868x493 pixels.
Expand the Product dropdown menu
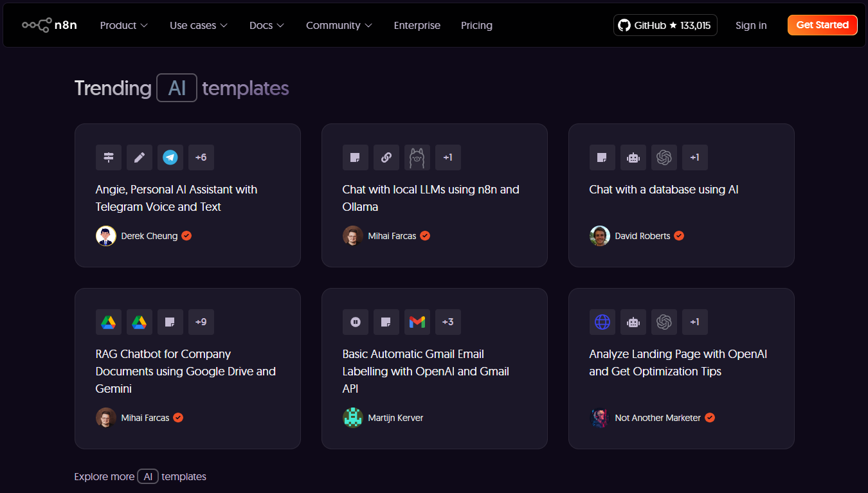(124, 25)
